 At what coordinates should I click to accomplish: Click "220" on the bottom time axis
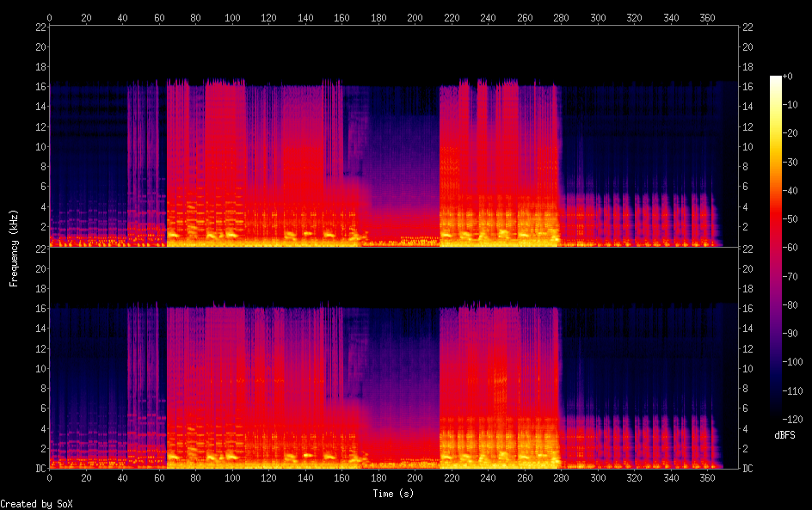coord(452,478)
